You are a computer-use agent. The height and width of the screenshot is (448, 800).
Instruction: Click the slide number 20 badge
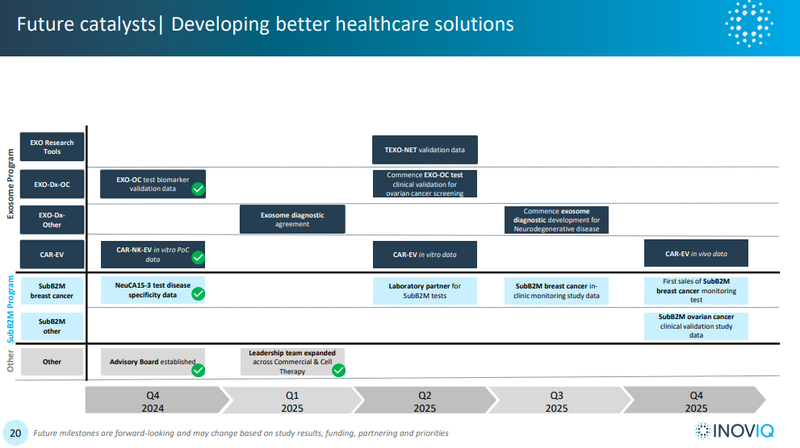[15, 433]
